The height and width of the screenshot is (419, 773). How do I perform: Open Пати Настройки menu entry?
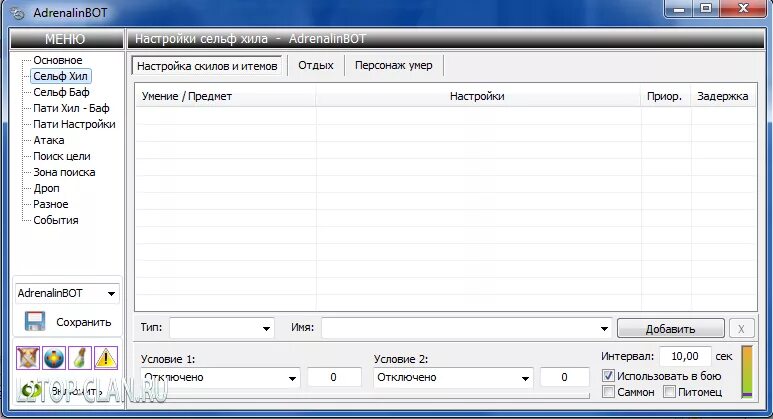(x=74, y=124)
